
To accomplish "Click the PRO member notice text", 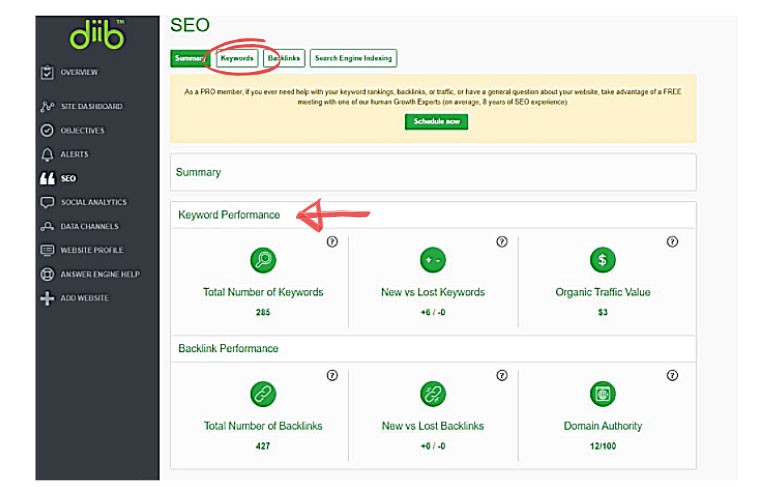I will pos(433,97).
